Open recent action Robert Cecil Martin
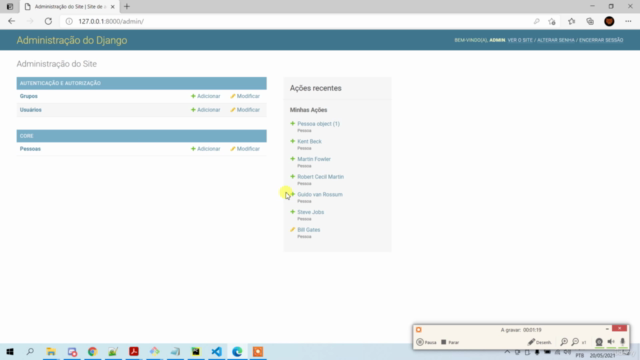 pyautogui.click(x=320, y=177)
